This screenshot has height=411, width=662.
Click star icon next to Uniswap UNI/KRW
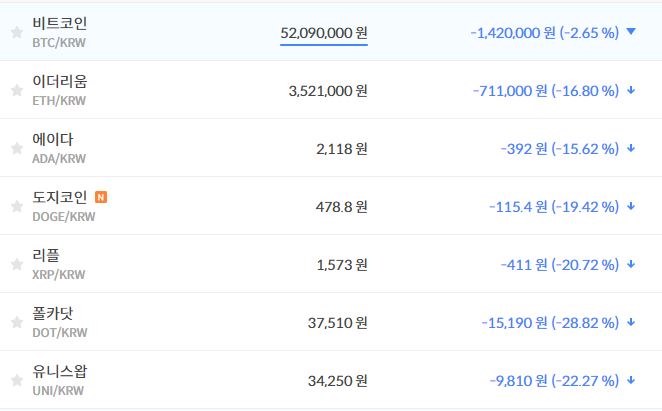coord(16,380)
